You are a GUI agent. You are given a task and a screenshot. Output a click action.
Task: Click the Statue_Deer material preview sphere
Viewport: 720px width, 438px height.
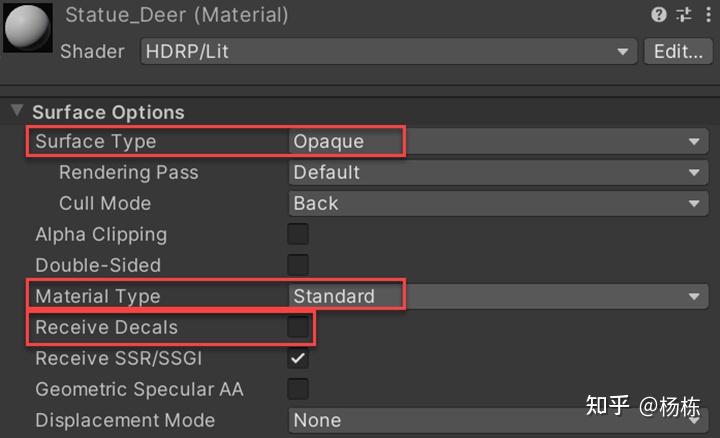point(29,28)
